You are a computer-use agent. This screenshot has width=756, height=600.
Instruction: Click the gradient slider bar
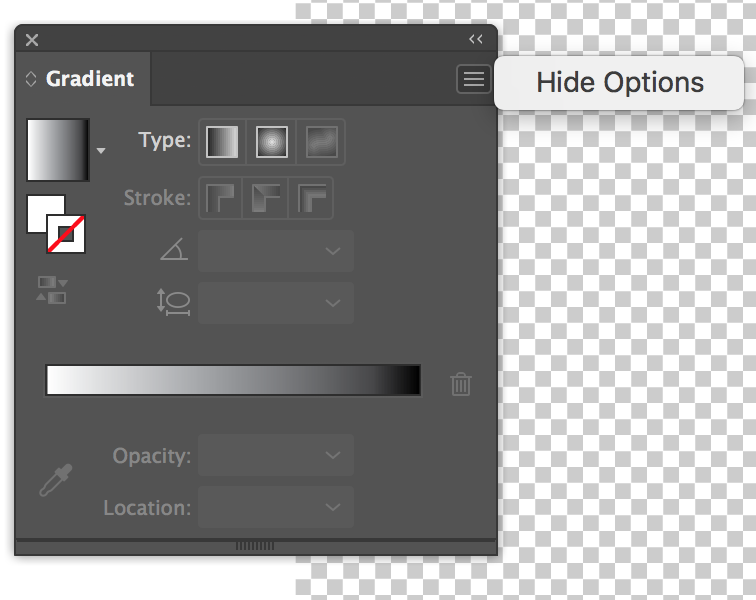click(233, 381)
